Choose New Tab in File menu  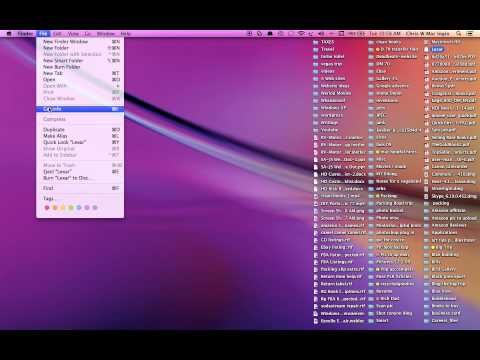[x=80, y=73]
